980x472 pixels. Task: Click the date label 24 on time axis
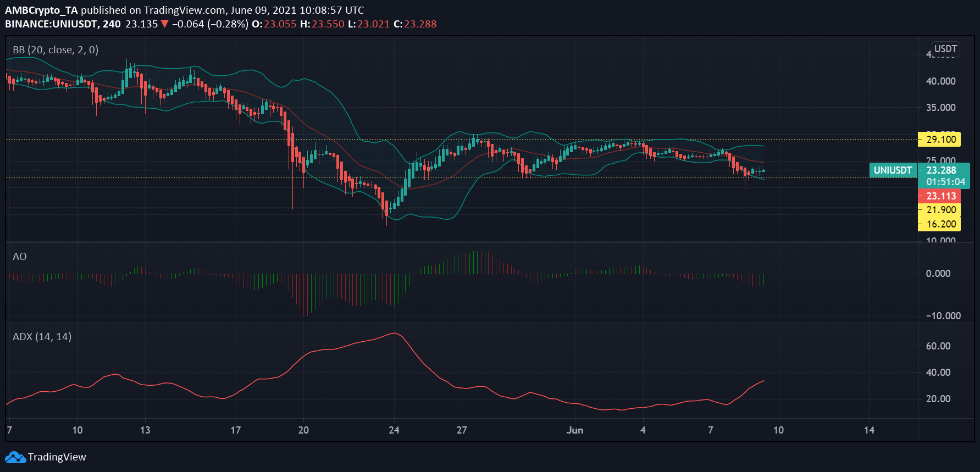394,430
